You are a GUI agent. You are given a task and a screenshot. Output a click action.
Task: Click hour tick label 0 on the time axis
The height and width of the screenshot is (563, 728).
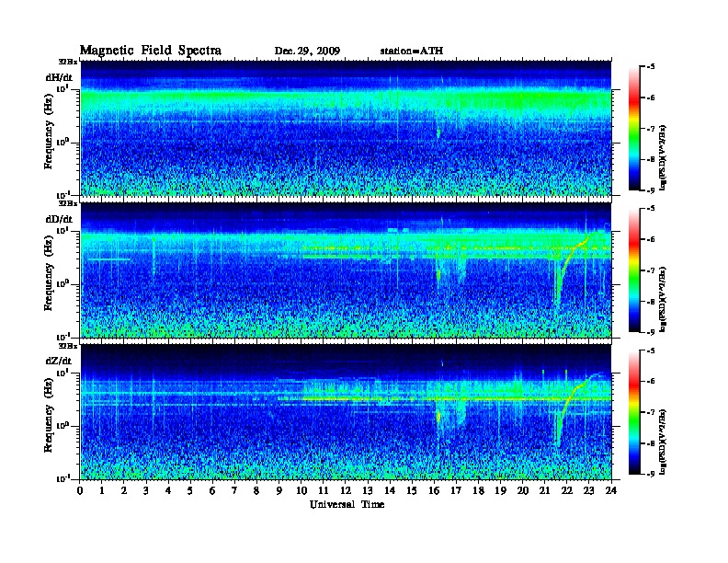tap(80, 491)
